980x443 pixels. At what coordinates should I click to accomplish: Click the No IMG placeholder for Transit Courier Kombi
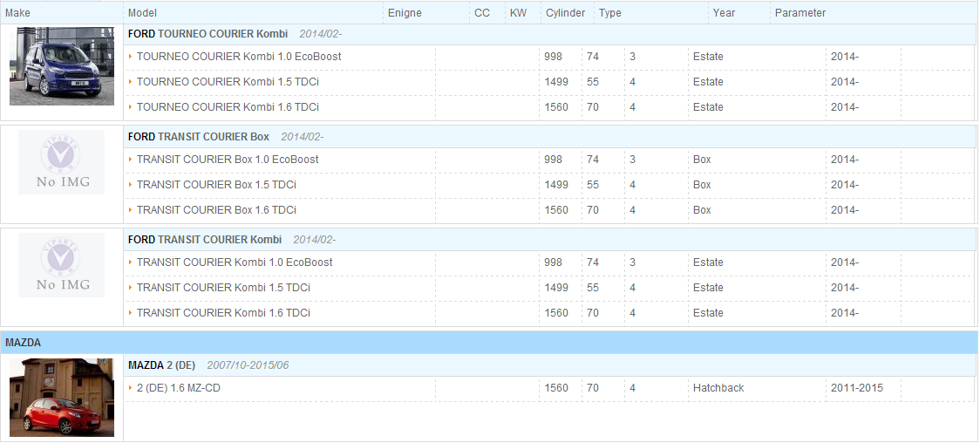[61, 265]
